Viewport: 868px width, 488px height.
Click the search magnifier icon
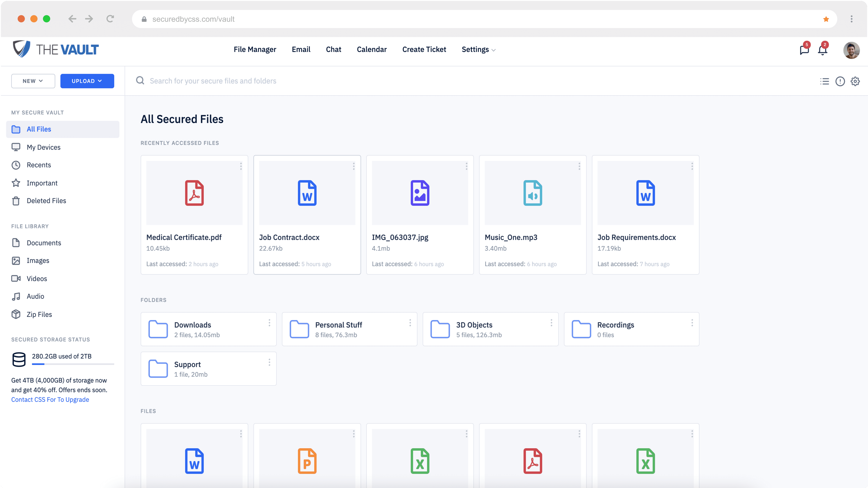(x=140, y=80)
